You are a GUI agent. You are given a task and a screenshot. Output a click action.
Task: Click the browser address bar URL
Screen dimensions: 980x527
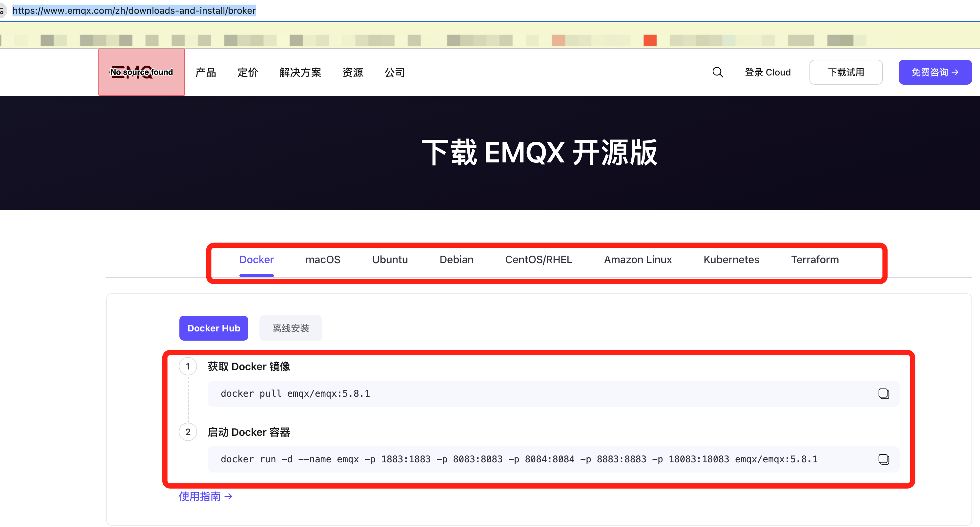134,11
